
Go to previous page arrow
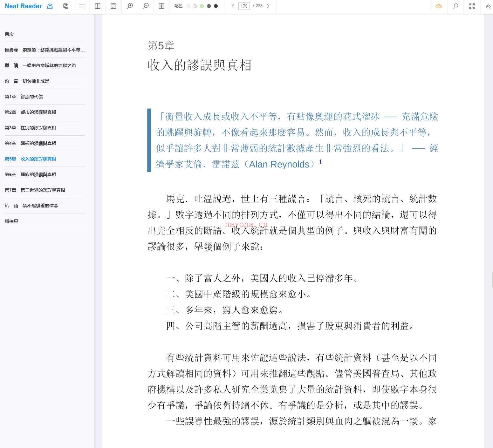[233, 6]
